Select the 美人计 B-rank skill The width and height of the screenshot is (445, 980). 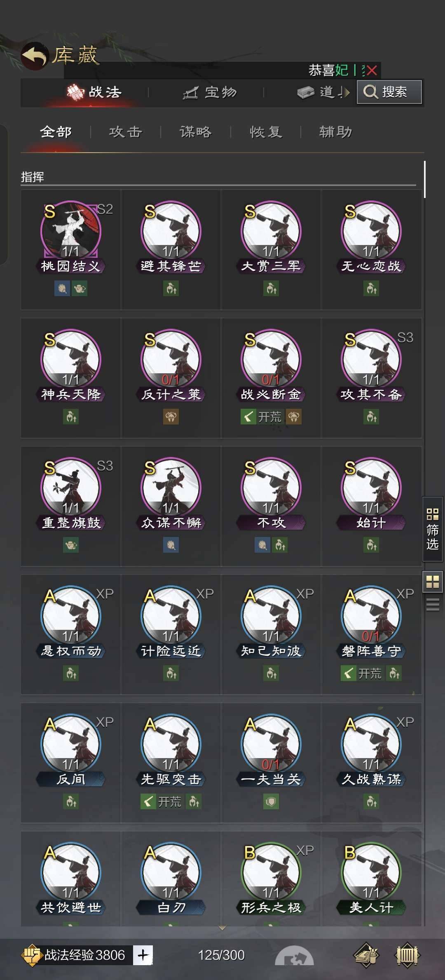pos(371,872)
